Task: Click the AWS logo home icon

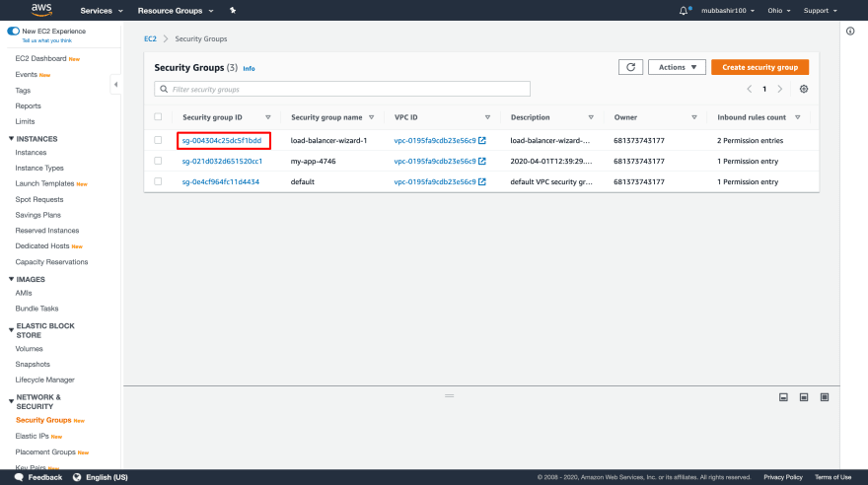Action: pyautogui.click(x=41, y=10)
